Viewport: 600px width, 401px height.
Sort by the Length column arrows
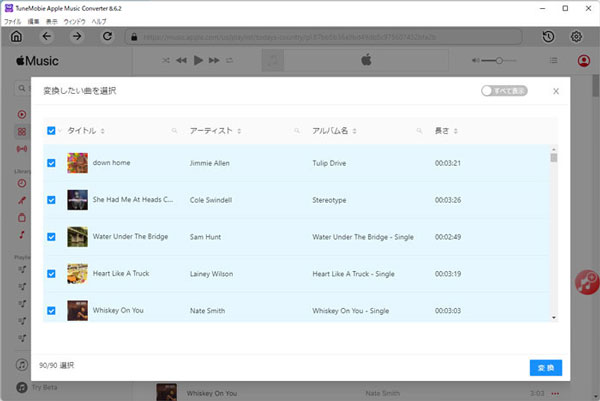point(455,131)
